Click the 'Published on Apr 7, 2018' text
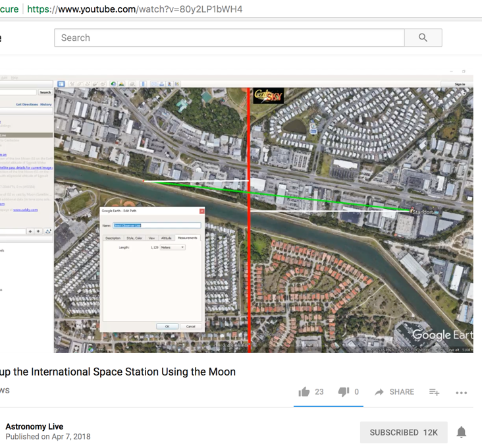Screen dimensions: 482x448 point(48,437)
